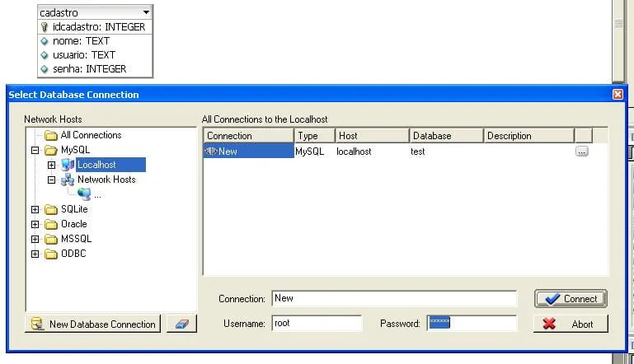Click the globe host icon under Network Hosts

[84, 194]
